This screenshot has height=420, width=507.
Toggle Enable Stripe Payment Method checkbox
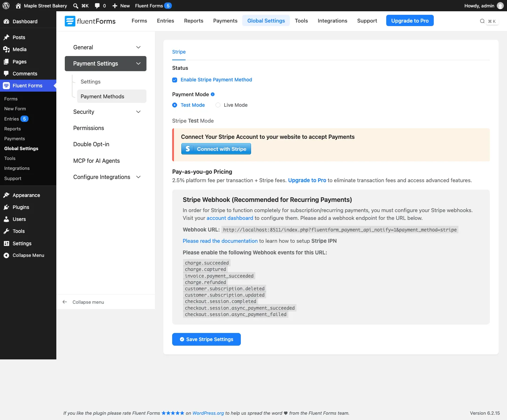175,80
